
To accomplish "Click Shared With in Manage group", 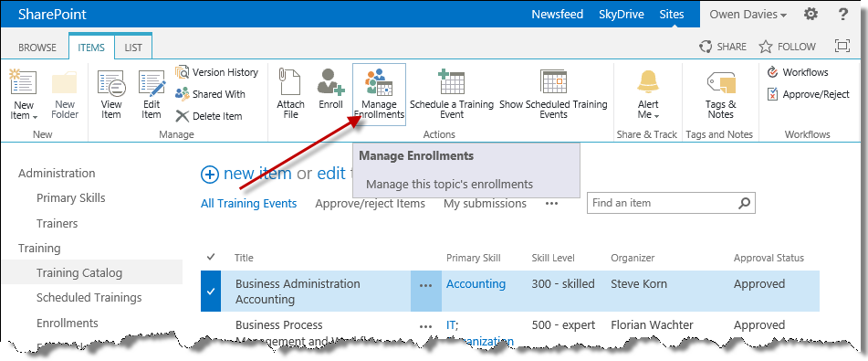I will (210, 94).
